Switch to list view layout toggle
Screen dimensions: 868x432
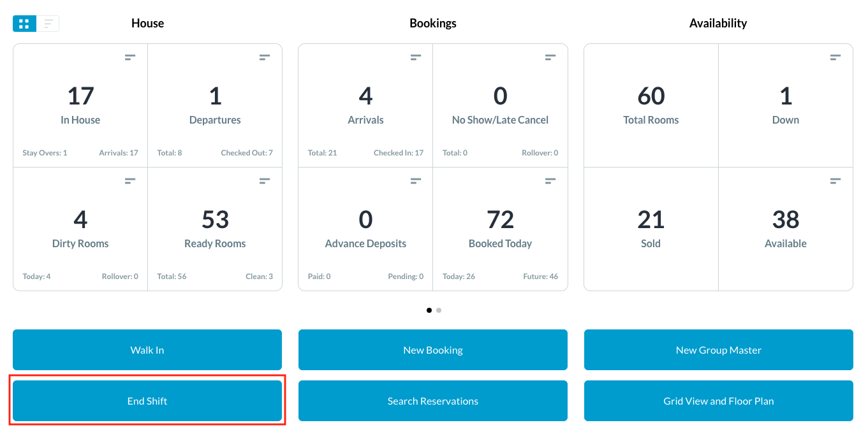(48, 24)
